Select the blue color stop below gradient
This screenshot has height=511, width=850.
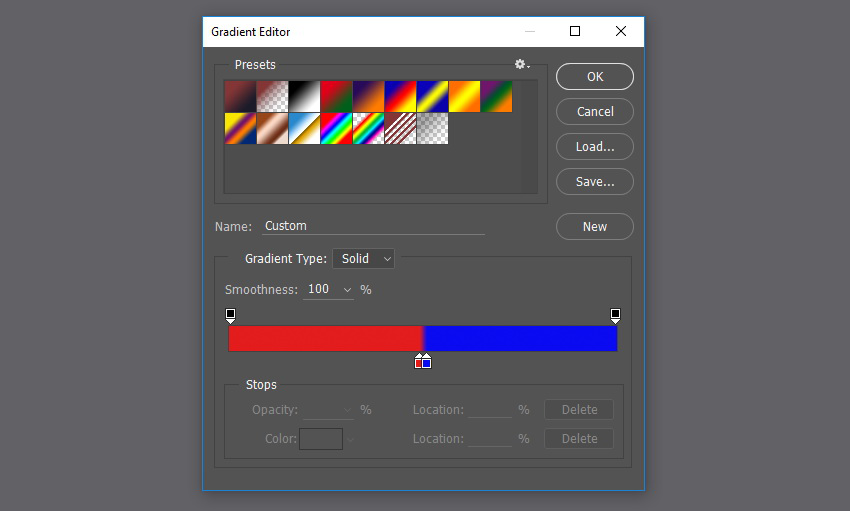click(x=427, y=361)
